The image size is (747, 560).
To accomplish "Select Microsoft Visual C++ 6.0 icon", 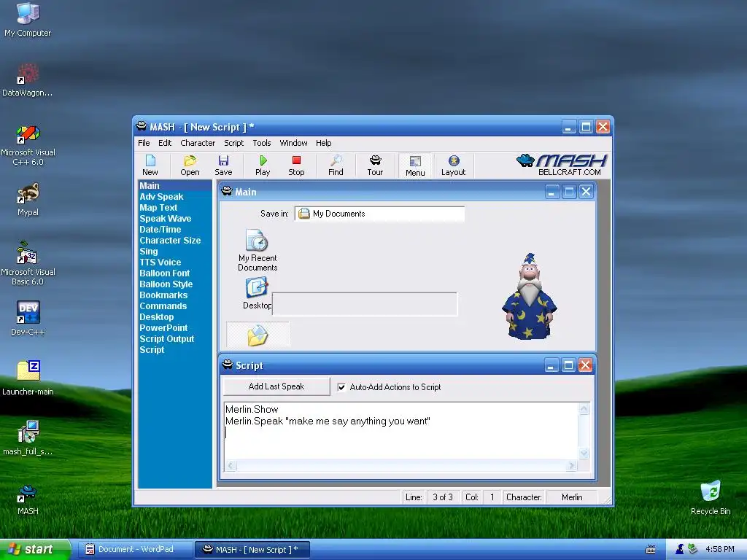I will [28, 145].
